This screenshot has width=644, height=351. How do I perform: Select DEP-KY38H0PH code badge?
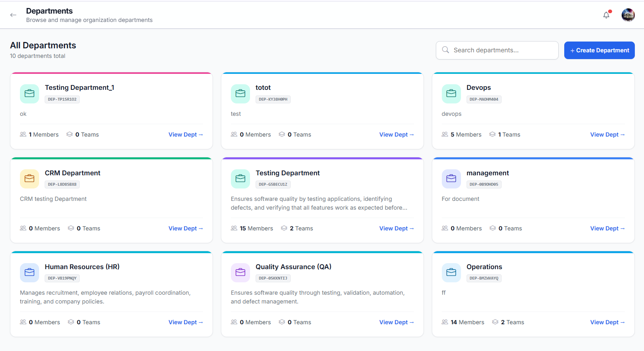coord(273,99)
